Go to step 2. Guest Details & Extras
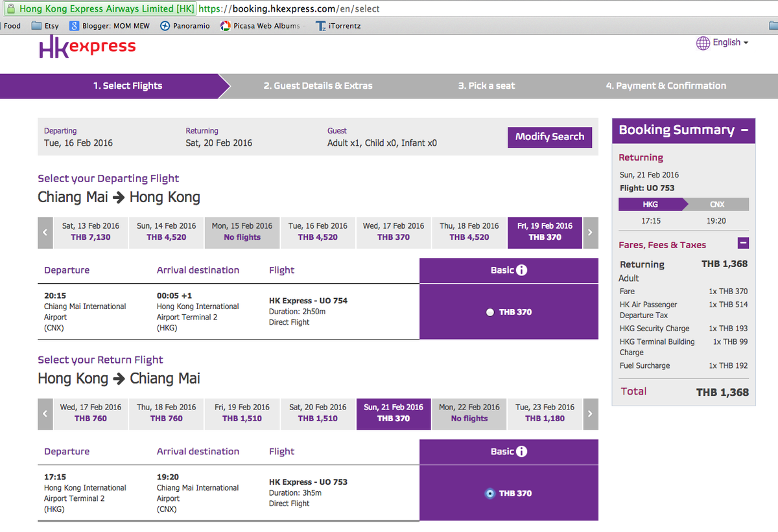 click(x=318, y=86)
